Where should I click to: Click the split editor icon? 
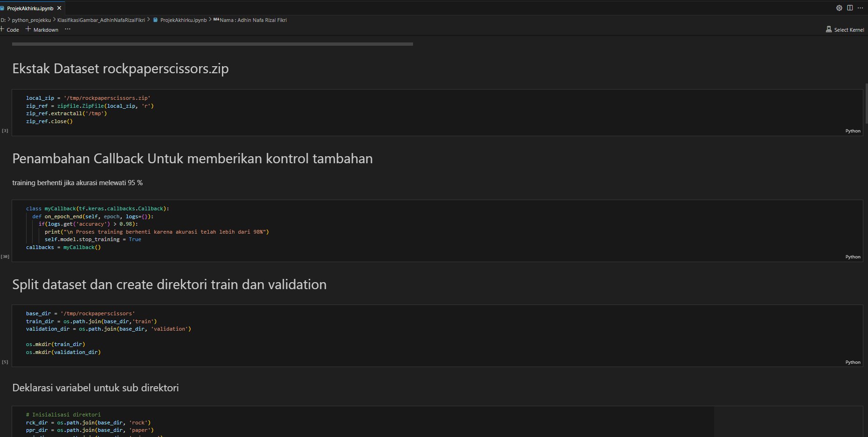pyautogui.click(x=850, y=8)
